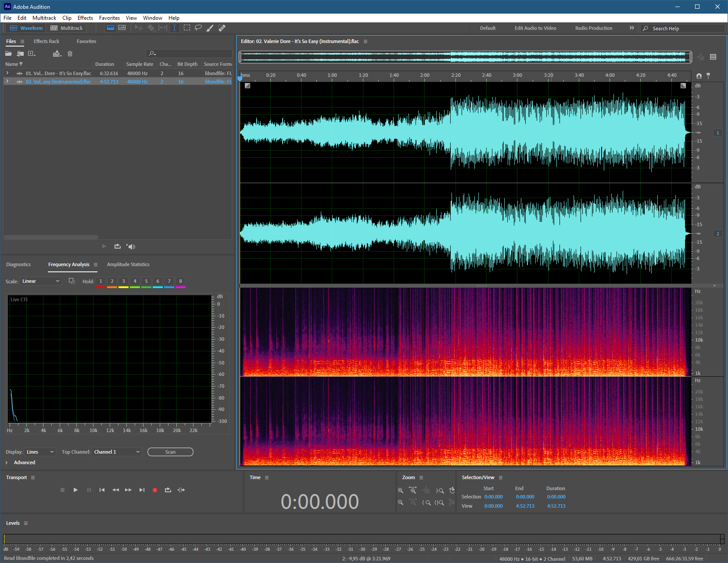728x563 pixels.
Task: Click the Import File icon in Files panel
Action: pyautogui.click(x=20, y=54)
